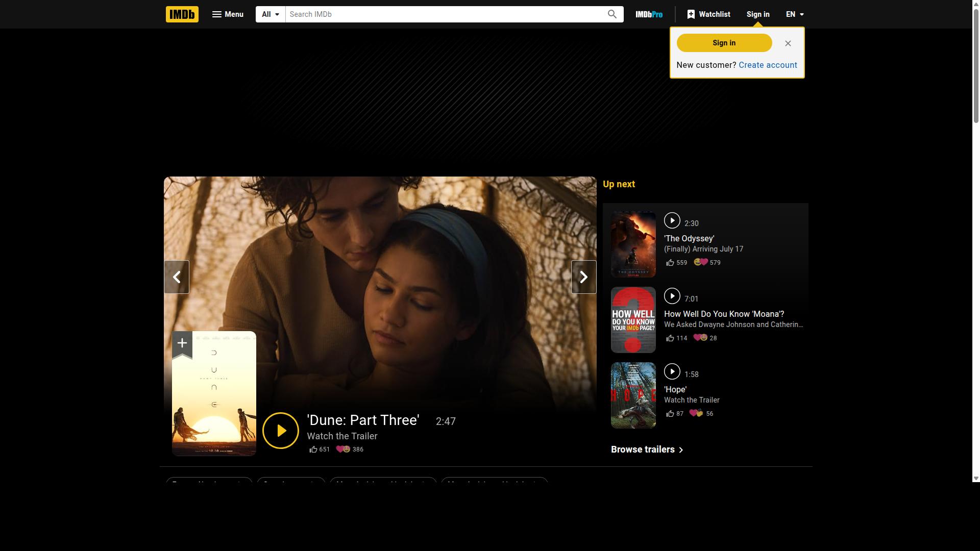Click the page scrollbar down arrow
Image resolution: width=980 pixels, height=551 pixels.
pyautogui.click(x=976, y=479)
